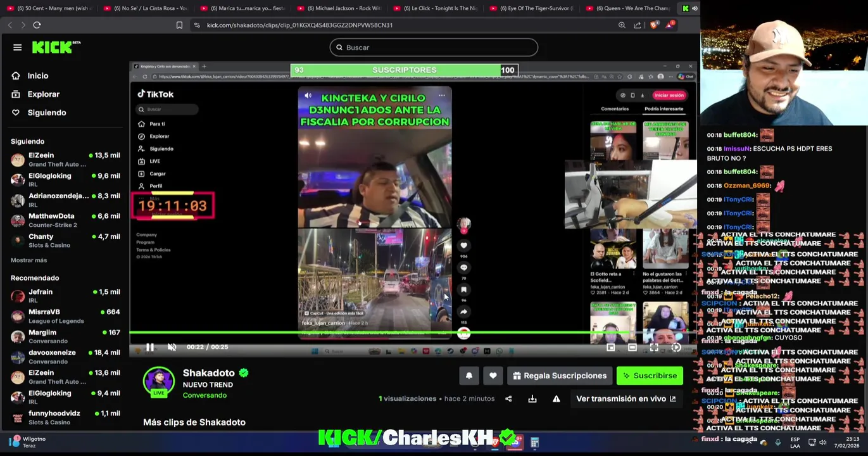The height and width of the screenshot is (456, 868).
Task: Click the zoom magnifier icon in the address bar
Action: pos(622,25)
